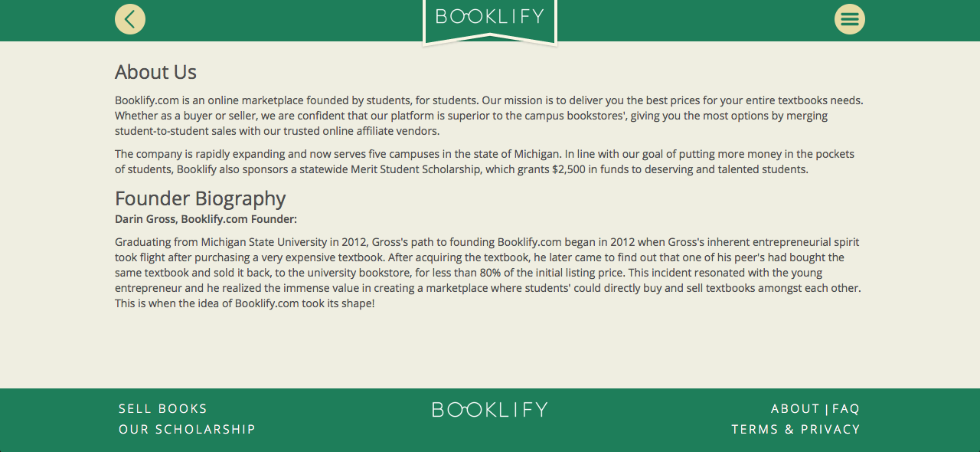Click the Booklify logo in footer
The width and height of the screenshot is (980, 452).
490,410
